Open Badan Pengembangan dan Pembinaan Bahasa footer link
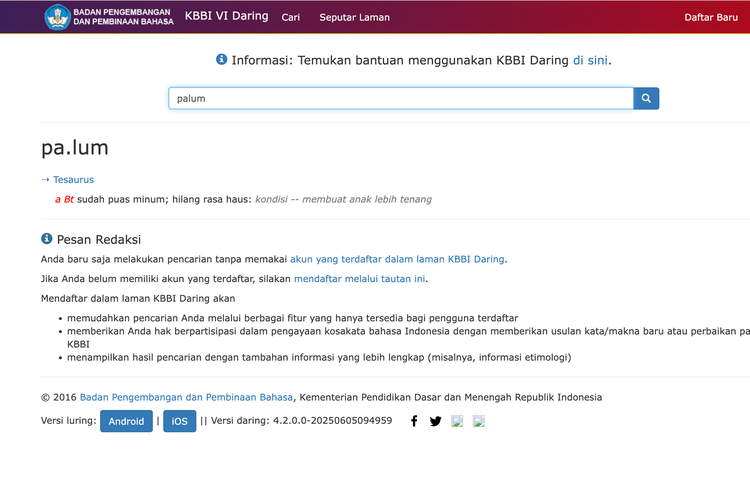Viewport: 750px width, 500px height. coord(186,397)
